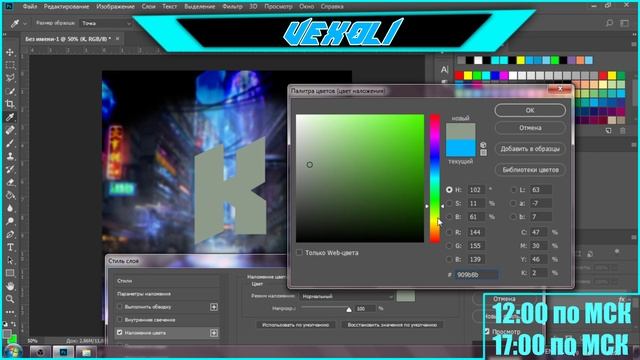Image resolution: width=640 pixels, height=360 pixels.
Task: Select the Blur tool
Action: point(10,208)
